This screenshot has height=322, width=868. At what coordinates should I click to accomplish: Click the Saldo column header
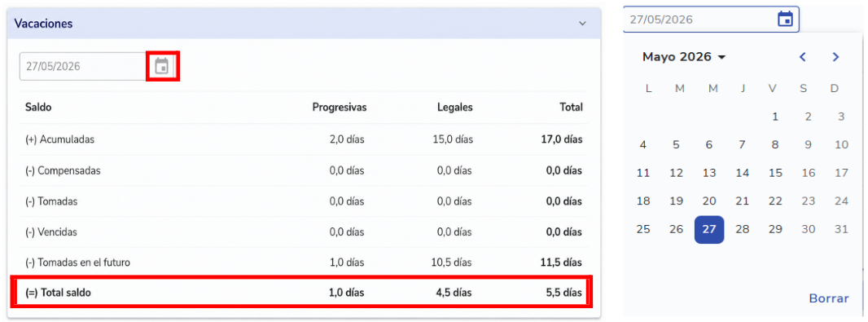coord(38,108)
